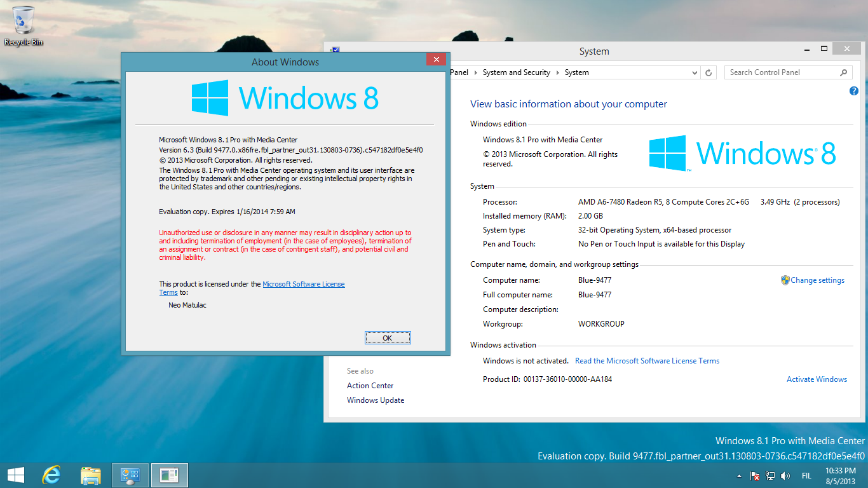Click the volume speaker tray icon
The width and height of the screenshot is (868, 488).
tap(785, 475)
